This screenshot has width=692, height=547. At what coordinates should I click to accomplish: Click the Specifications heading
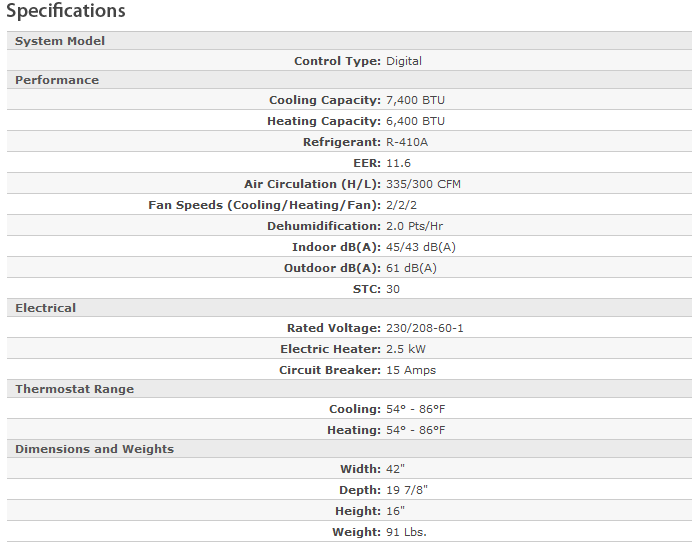coord(66,12)
